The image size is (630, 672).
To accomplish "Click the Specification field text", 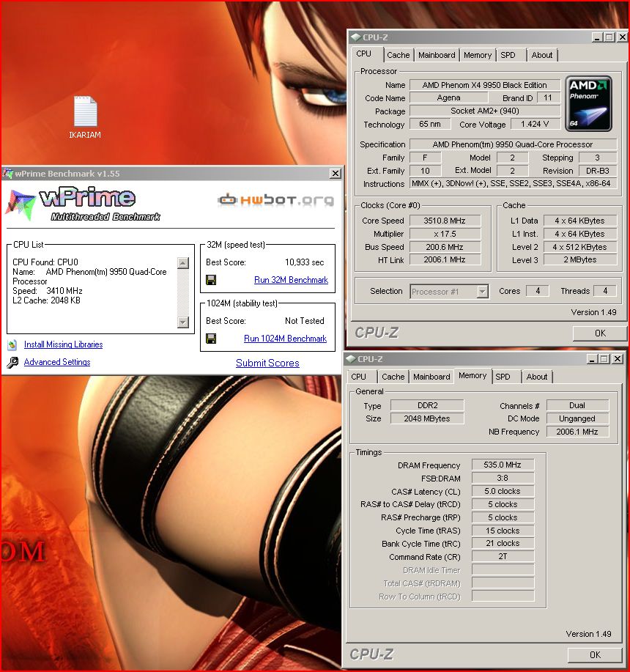I will (x=513, y=144).
